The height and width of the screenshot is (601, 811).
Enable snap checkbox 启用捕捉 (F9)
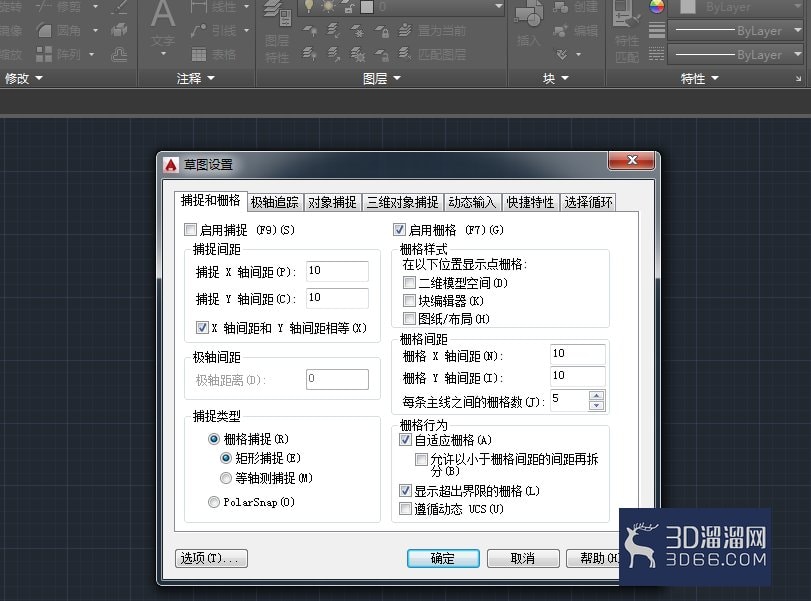[190, 229]
